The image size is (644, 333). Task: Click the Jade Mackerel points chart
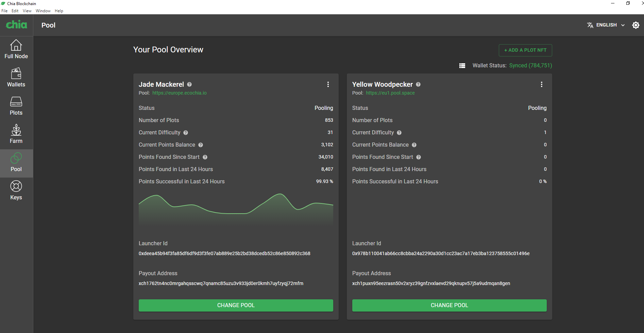236,209
